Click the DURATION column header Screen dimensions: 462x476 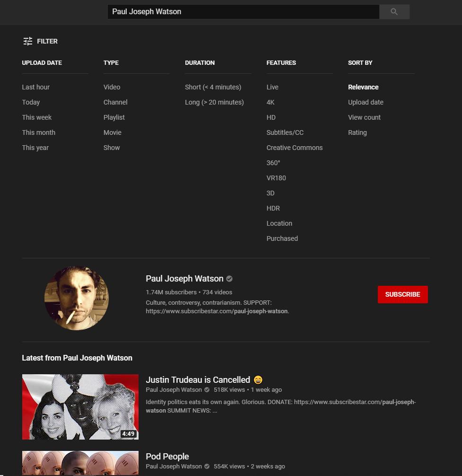point(200,63)
